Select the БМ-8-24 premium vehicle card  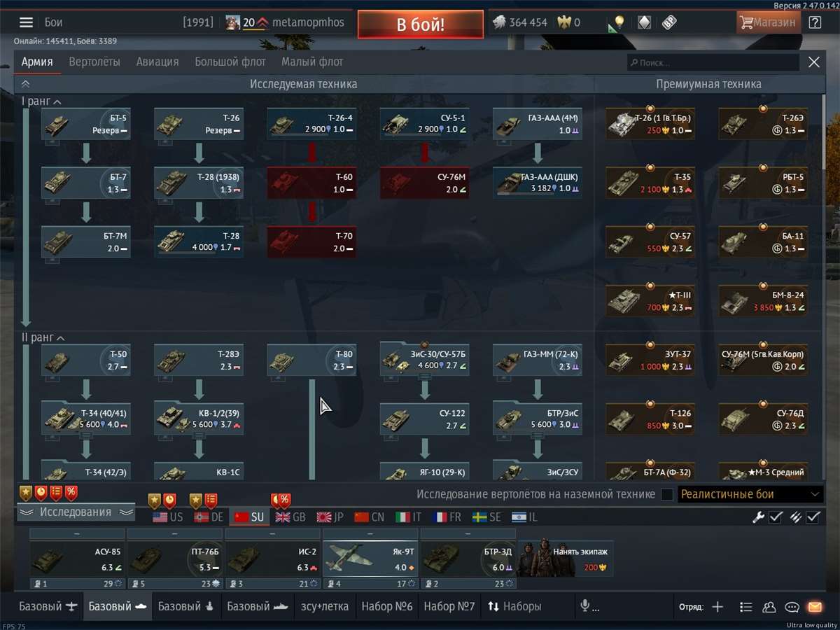(x=763, y=301)
